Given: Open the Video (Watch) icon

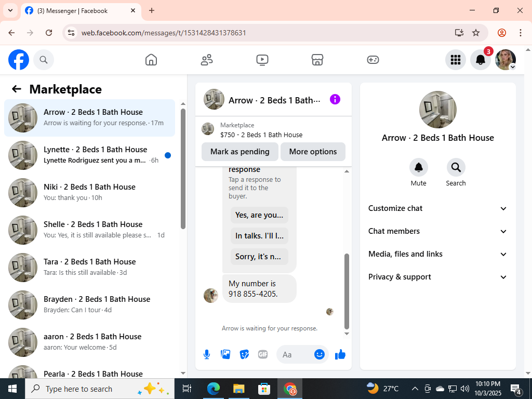Looking at the screenshot, I should coord(262,60).
